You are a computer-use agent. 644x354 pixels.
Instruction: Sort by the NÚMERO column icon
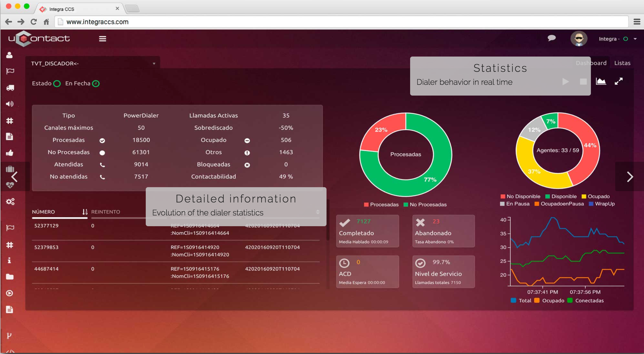85,212
